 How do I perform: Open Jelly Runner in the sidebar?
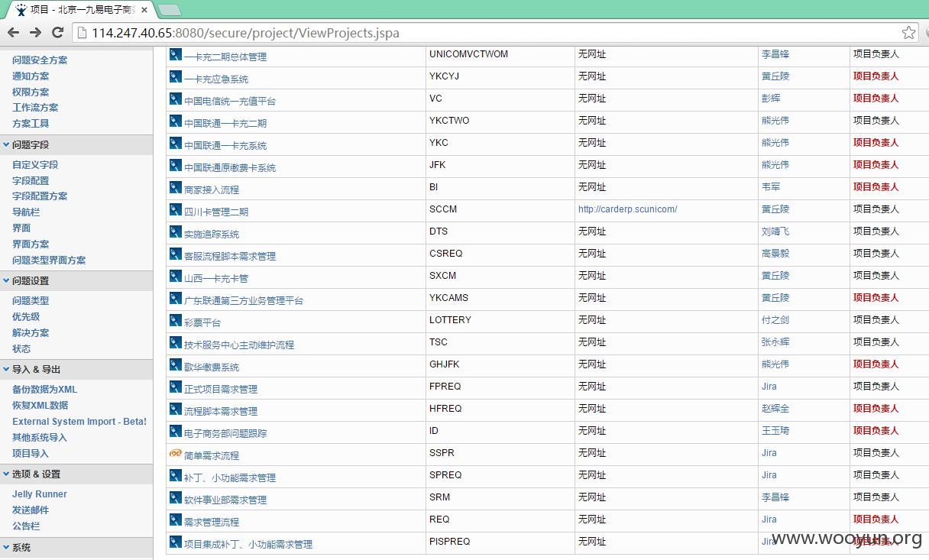point(40,494)
